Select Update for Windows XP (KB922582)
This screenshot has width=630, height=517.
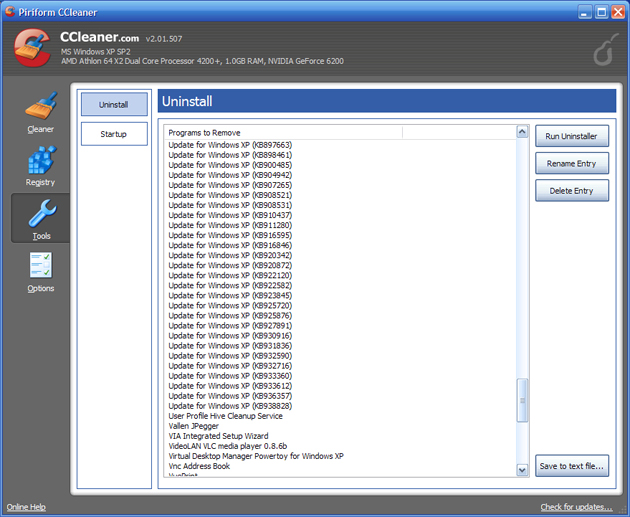coord(230,286)
